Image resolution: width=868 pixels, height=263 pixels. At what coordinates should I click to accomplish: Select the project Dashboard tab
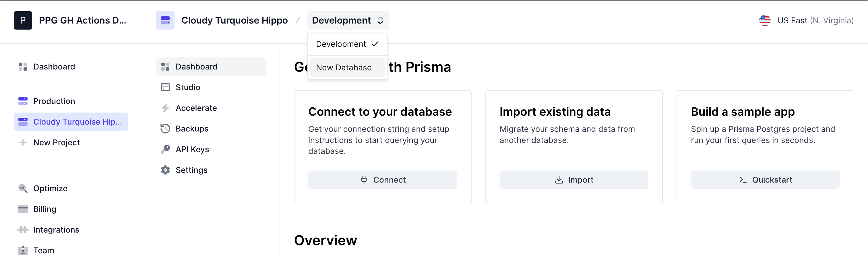tap(211, 67)
